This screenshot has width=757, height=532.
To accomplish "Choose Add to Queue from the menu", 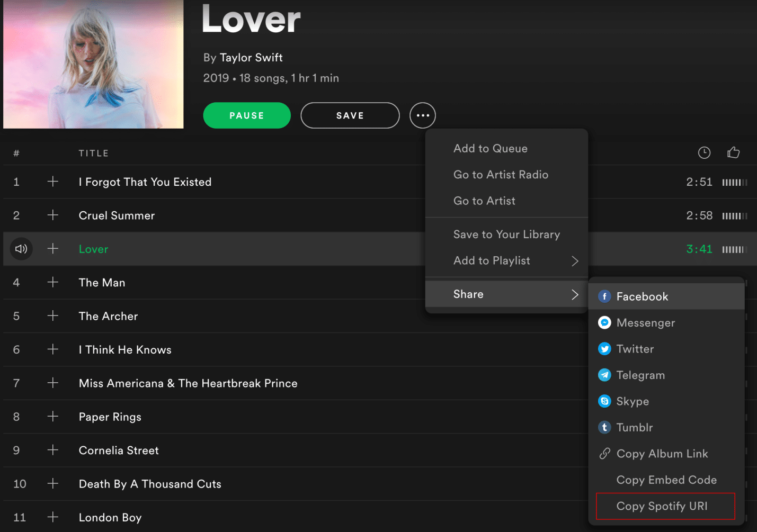I will click(x=506, y=149).
